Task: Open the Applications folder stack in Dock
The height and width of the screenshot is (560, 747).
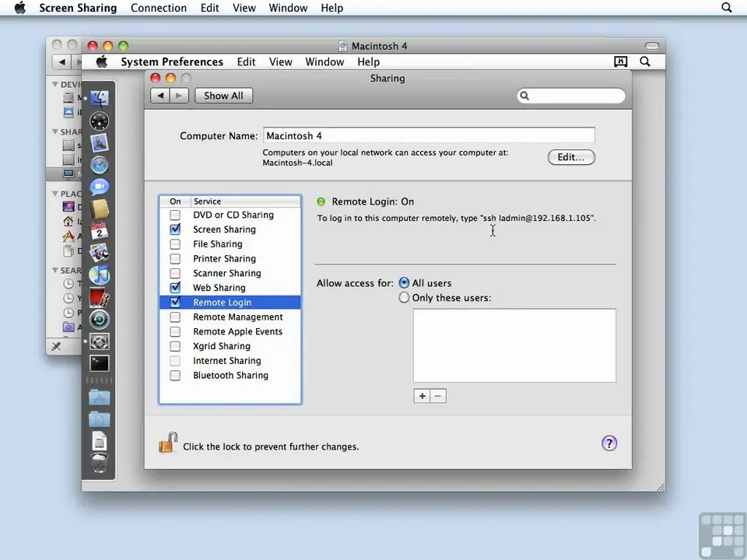Action: 100,397
